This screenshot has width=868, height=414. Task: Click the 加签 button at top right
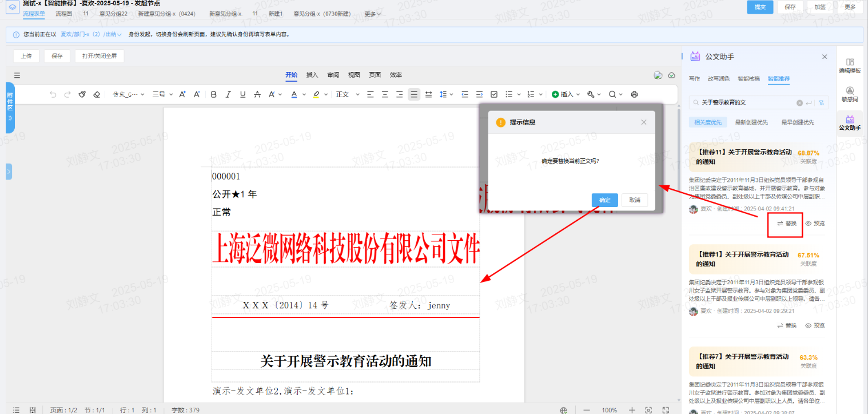pos(820,7)
